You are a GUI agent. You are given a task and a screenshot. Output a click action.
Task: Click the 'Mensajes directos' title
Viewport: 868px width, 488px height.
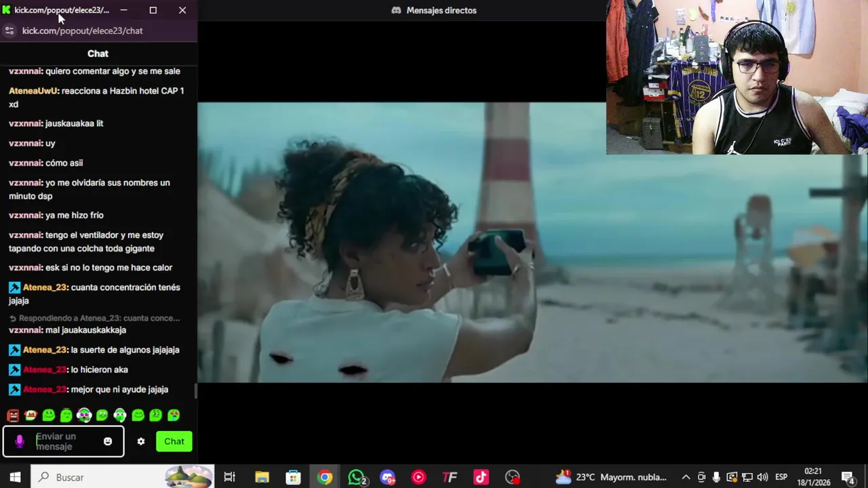click(x=441, y=10)
